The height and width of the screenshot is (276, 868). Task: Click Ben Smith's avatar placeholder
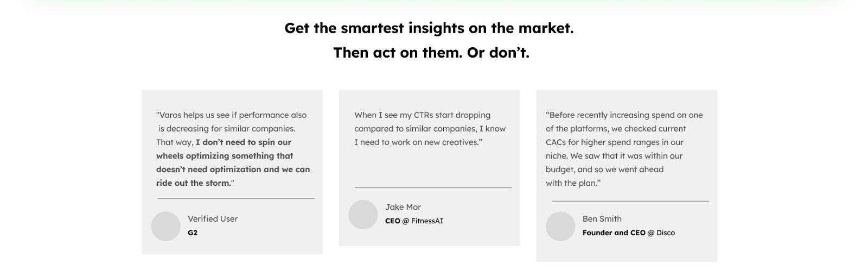pos(560,226)
